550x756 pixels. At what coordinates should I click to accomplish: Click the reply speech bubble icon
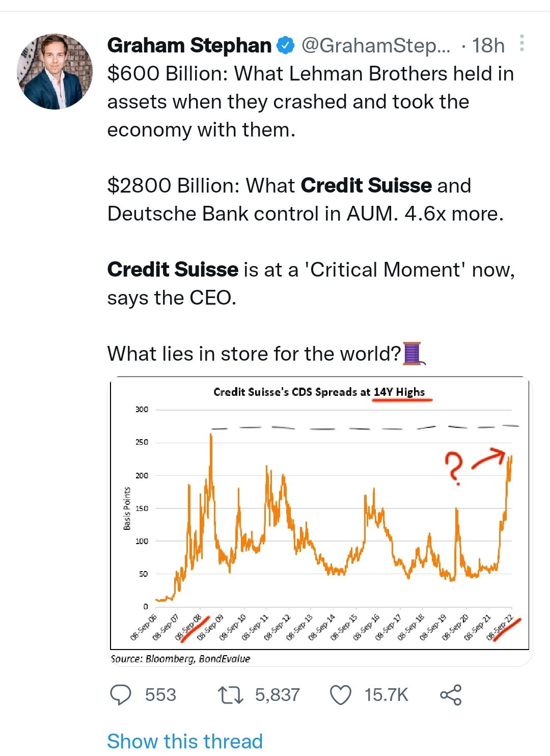coord(121,695)
